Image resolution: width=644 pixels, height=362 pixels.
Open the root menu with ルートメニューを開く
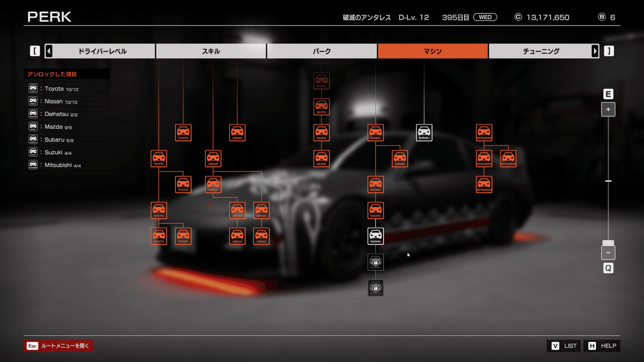coord(58,346)
